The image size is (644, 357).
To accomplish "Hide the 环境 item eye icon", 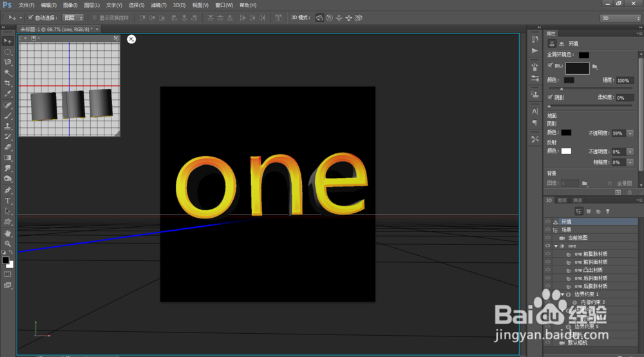I will (547, 222).
